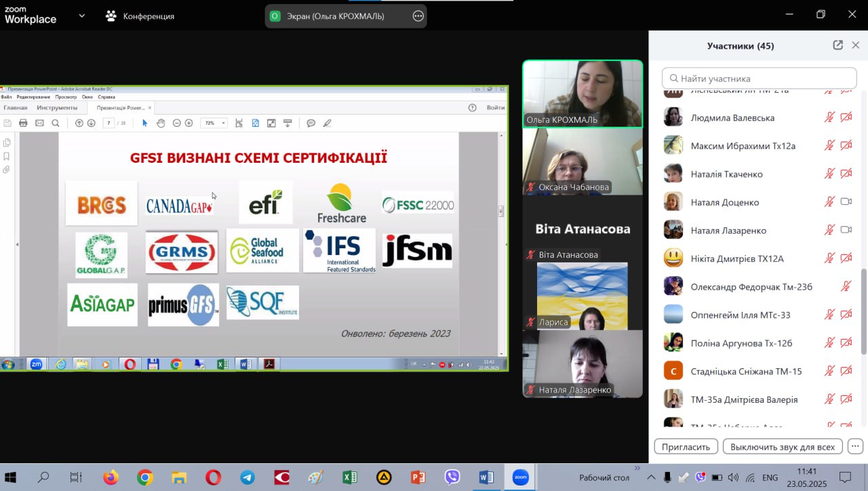Toggle camera for Максим Ибрахими Тх12а
The width and height of the screenshot is (868, 491).
846,146
